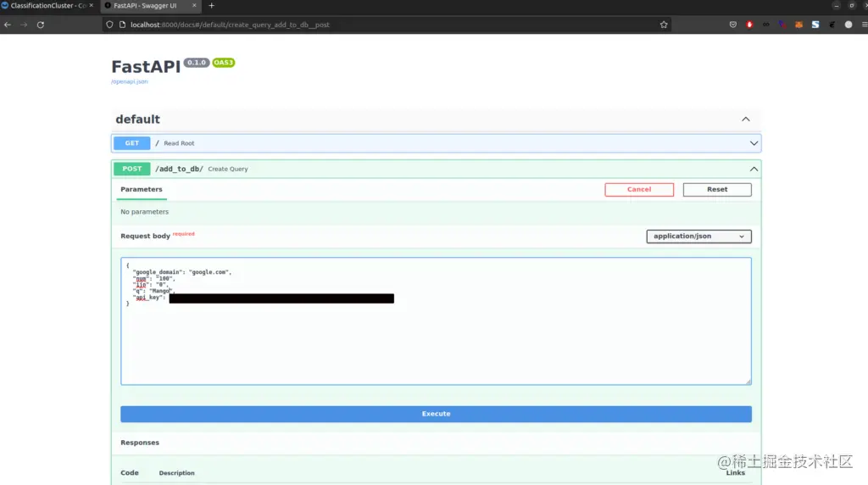Collapse the POST /add_to_db/ endpoint chevron
868x485 pixels.
click(x=754, y=169)
